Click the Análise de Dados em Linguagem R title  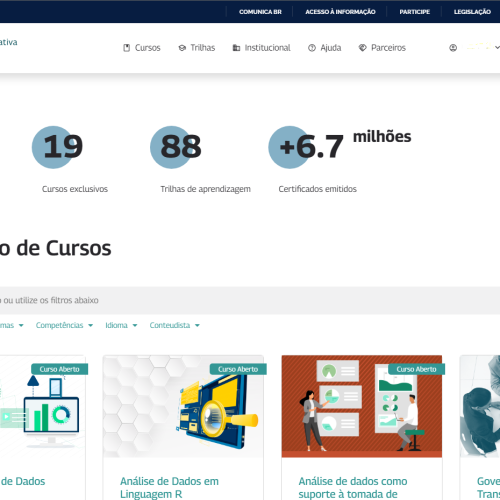[x=169, y=488]
